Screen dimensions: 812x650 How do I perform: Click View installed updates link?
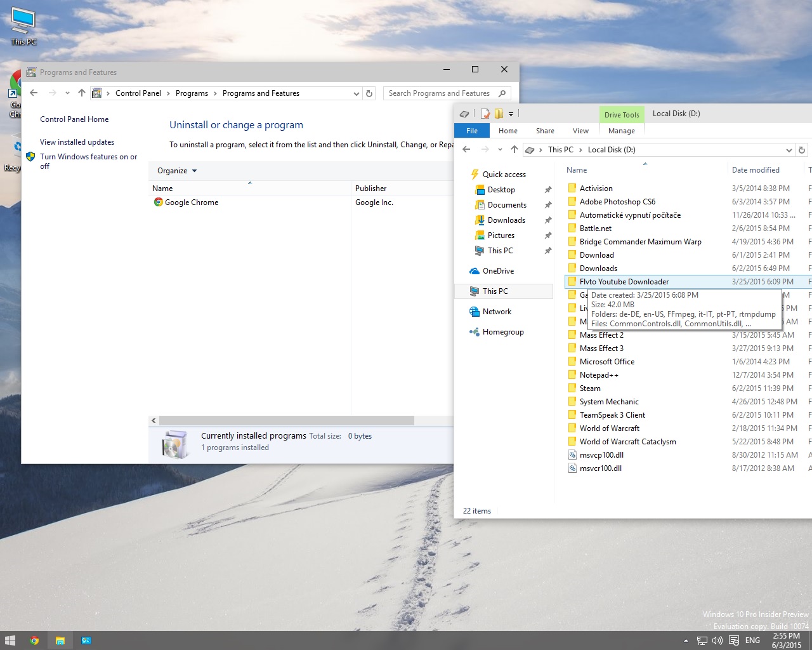point(77,142)
